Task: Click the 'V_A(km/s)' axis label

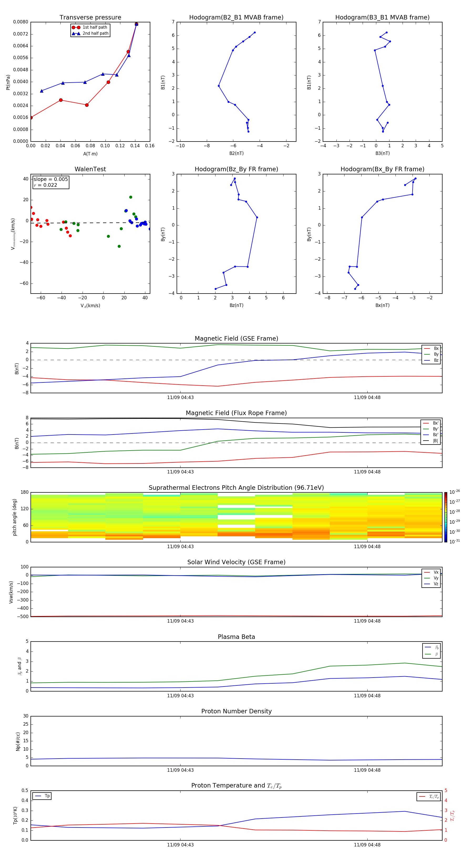Action: tap(90, 306)
